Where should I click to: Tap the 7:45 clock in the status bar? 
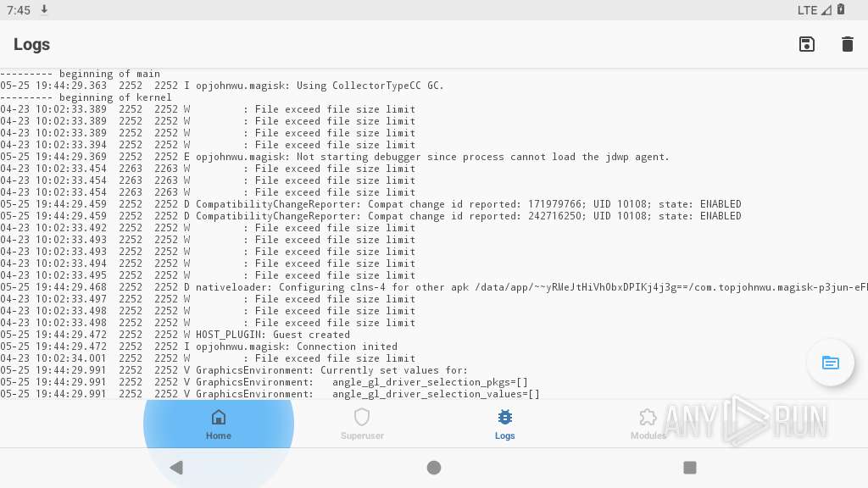pos(19,10)
